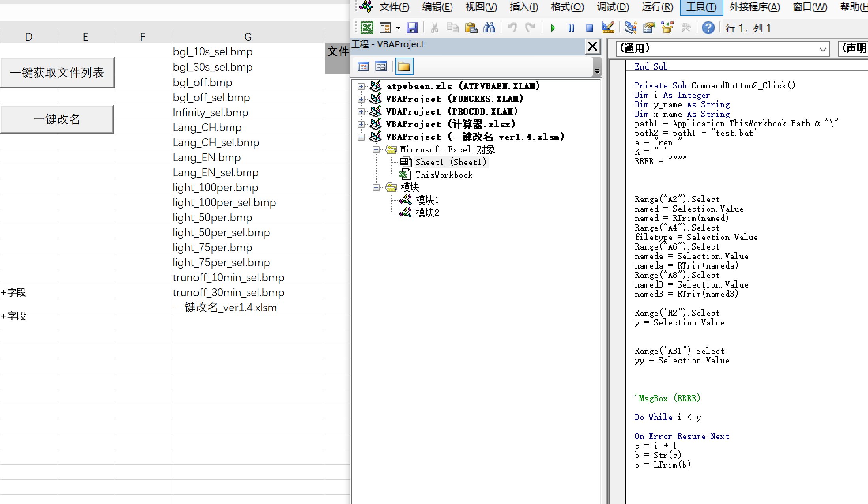
Task: Open the Properties Window toolbar icon
Action: 649,28
